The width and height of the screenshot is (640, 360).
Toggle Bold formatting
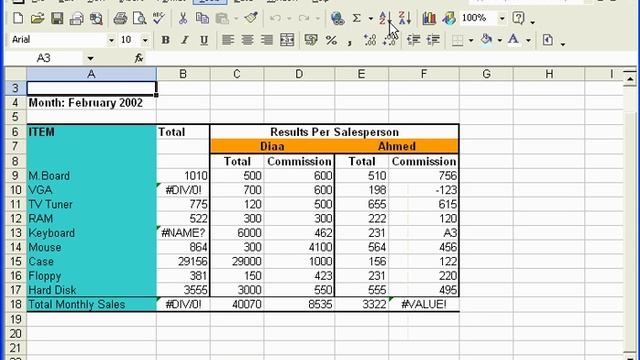pos(165,40)
